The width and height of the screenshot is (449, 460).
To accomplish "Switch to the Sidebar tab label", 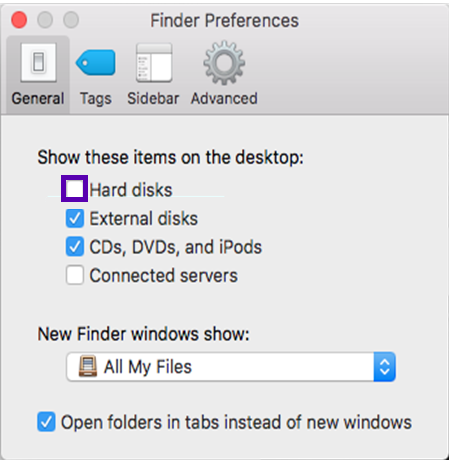I will pyautogui.click(x=153, y=99).
